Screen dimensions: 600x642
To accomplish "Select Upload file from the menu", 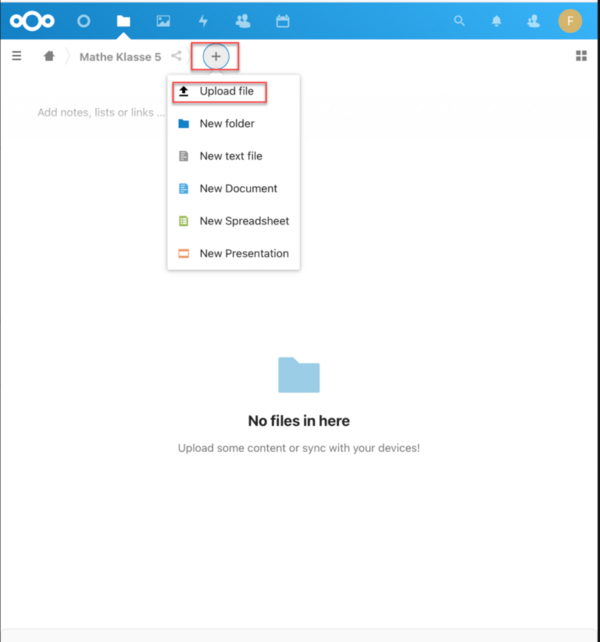I will (x=233, y=91).
